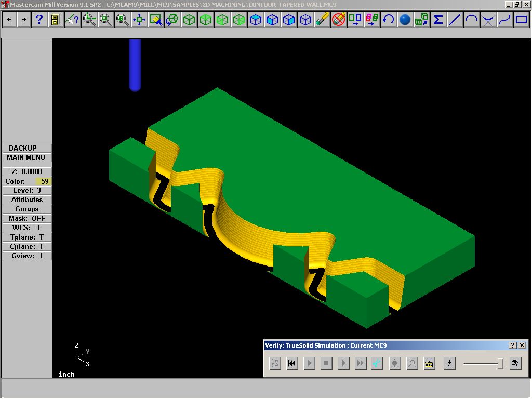Image resolution: width=532 pixels, height=399 pixels.
Task: Set Gview to top green cube
Action: [206, 20]
